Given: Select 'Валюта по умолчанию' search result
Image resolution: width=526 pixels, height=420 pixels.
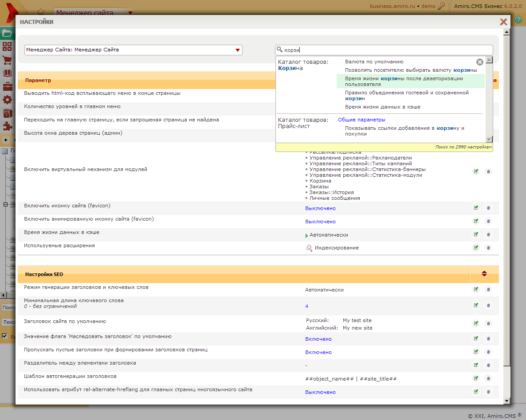Looking at the screenshot, I should 374,62.
